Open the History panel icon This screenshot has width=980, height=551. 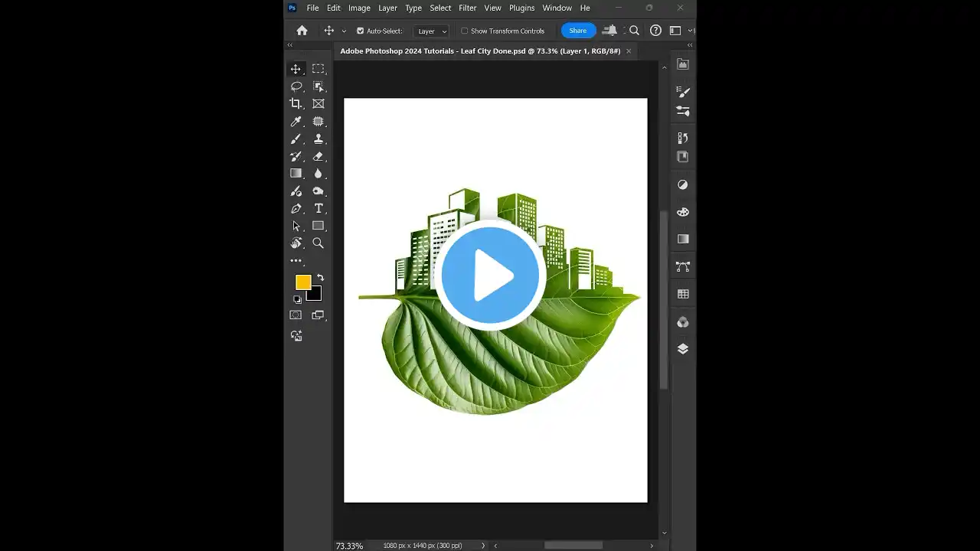coord(683,139)
